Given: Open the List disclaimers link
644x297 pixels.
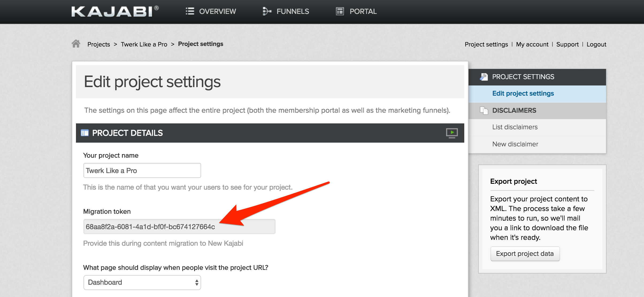Looking at the screenshot, I should click(515, 127).
